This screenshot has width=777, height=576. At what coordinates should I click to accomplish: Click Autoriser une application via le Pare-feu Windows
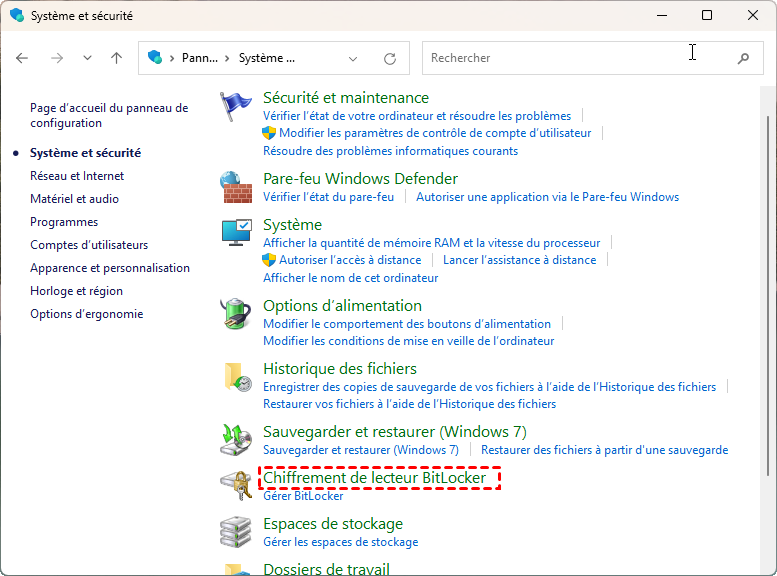point(547,197)
